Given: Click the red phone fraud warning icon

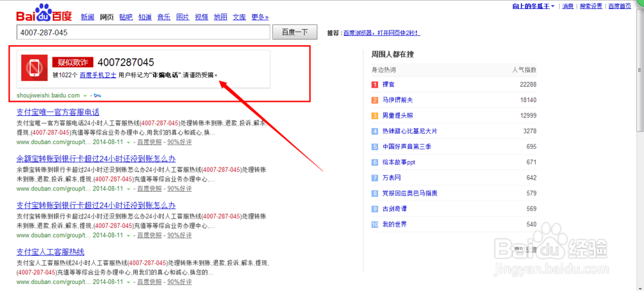Looking at the screenshot, I should (x=35, y=68).
